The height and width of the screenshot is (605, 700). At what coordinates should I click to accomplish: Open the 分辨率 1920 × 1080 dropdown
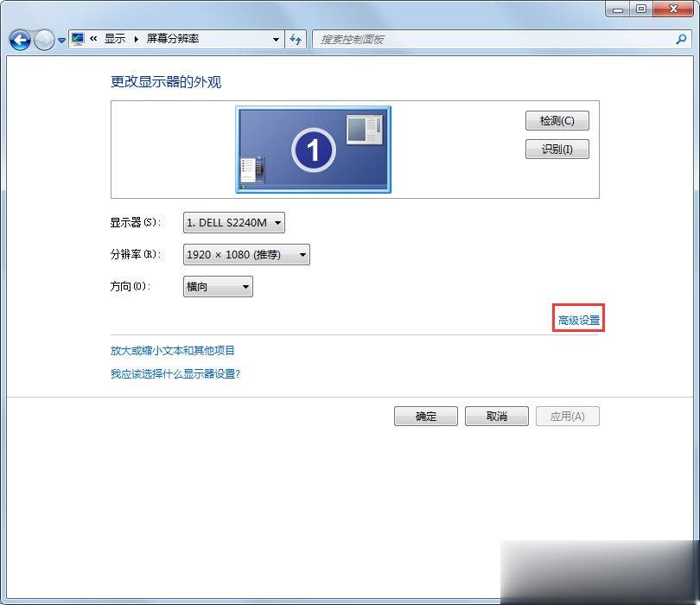point(246,254)
